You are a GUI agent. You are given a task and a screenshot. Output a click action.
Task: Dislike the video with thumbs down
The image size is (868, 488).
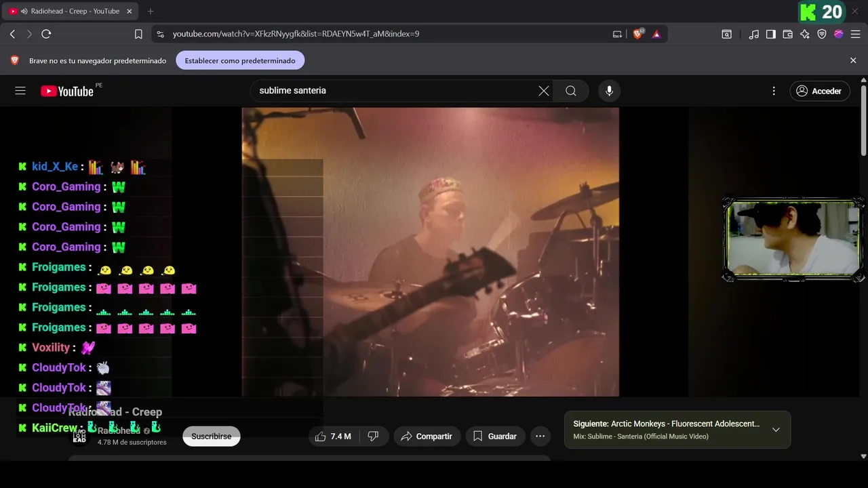tap(373, 436)
